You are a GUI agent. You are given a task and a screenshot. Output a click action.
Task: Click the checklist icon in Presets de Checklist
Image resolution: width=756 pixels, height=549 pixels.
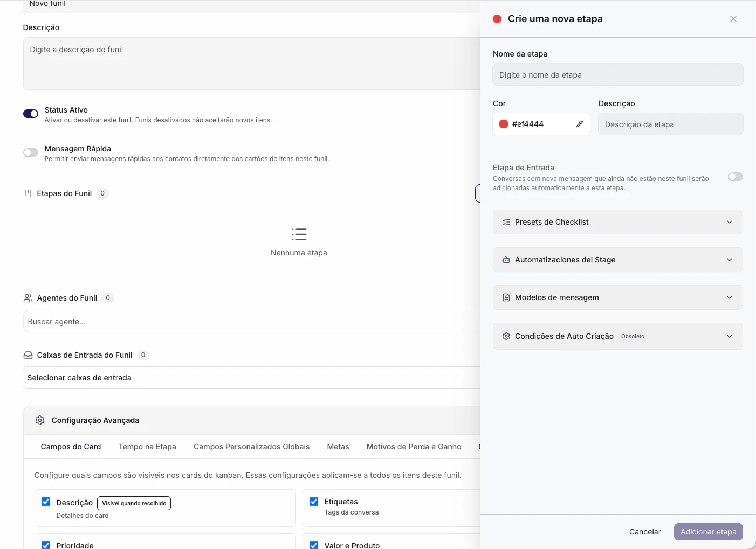point(506,222)
